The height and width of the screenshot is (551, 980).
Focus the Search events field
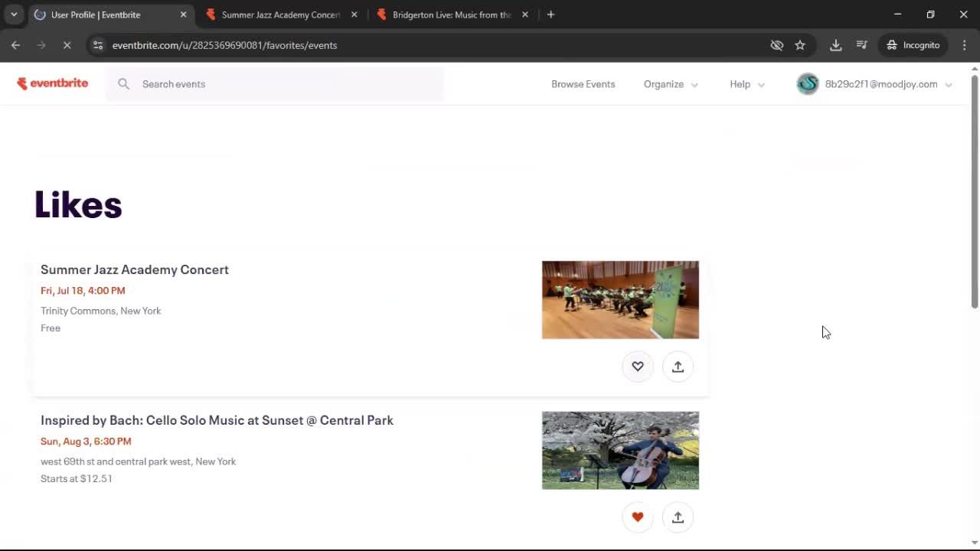pyautogui.click(x=276, y=84)
